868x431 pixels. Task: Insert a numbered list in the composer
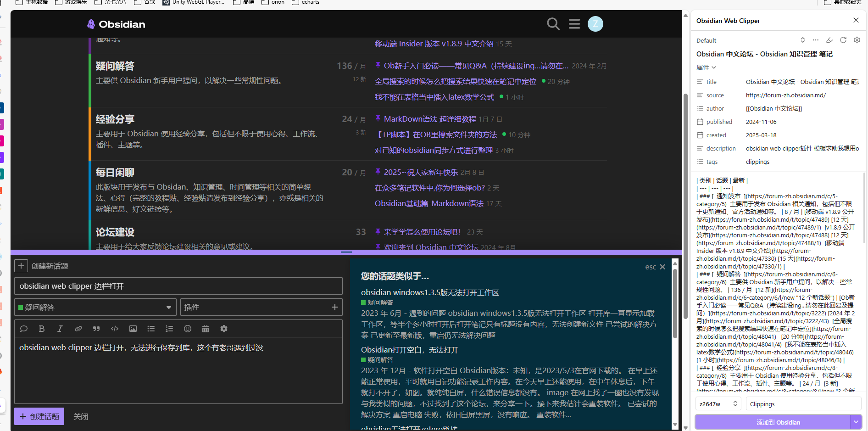coord(169,329)
